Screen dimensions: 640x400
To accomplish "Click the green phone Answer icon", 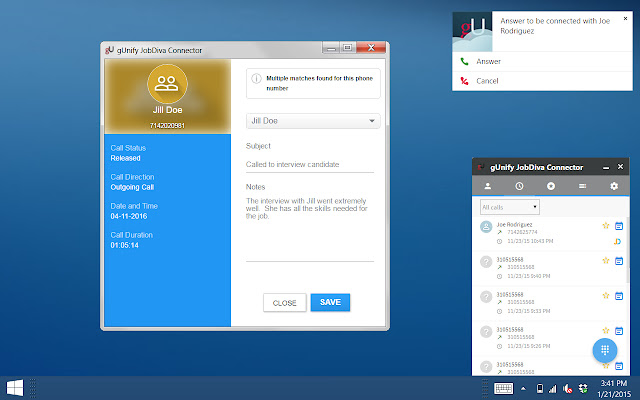I will [464, 62].
